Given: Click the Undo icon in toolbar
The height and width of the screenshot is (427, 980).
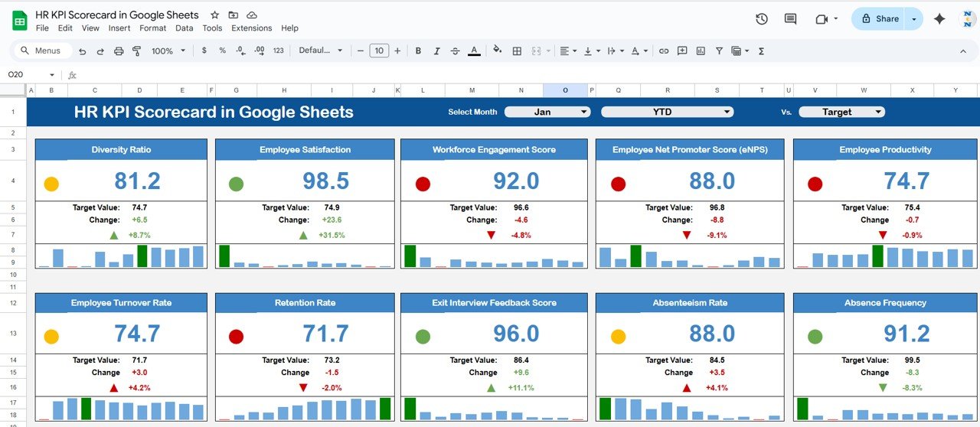Looking at the screenshot, I should click(82, 51).
